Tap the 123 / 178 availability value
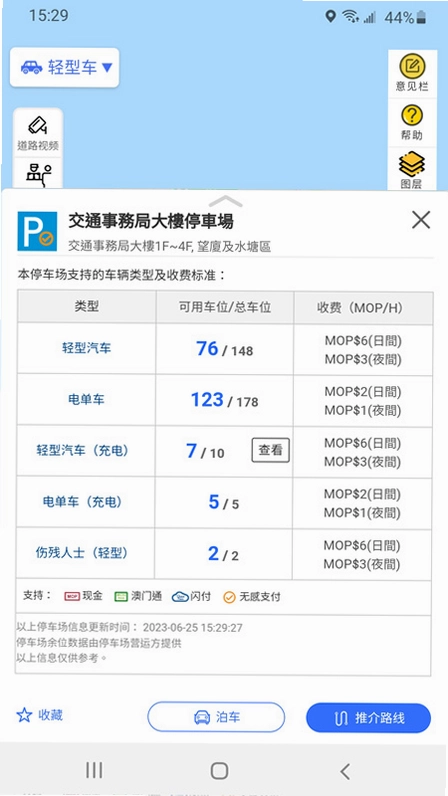 [x=225, y=401]
